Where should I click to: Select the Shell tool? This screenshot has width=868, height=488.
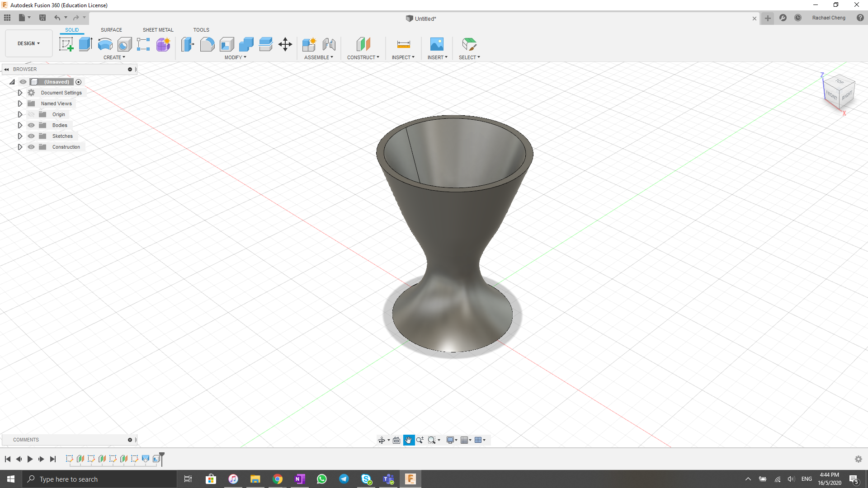click(226, 44)
